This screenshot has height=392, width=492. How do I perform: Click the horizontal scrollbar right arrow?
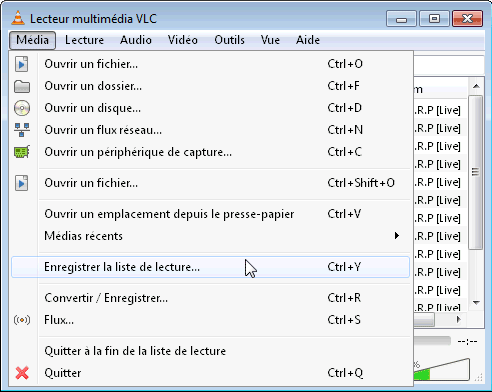459,319
